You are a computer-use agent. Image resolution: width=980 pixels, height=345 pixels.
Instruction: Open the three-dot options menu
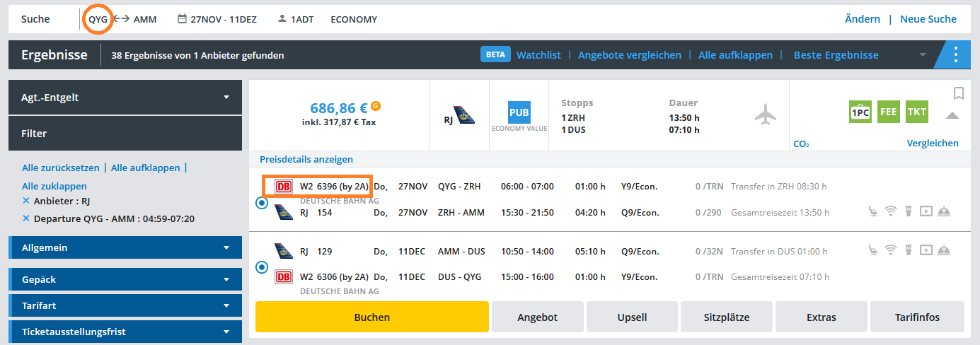(956, 54)
